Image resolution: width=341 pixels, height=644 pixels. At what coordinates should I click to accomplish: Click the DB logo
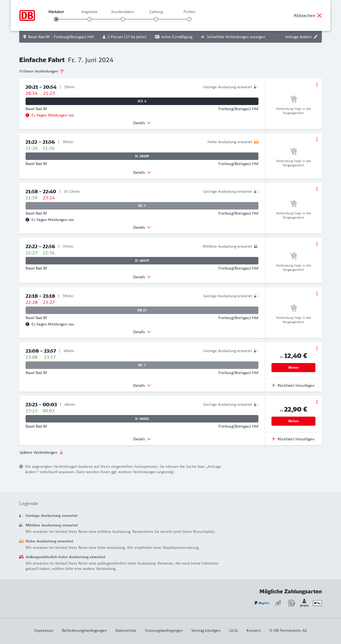pyautogui.click(x=27, y=15)
